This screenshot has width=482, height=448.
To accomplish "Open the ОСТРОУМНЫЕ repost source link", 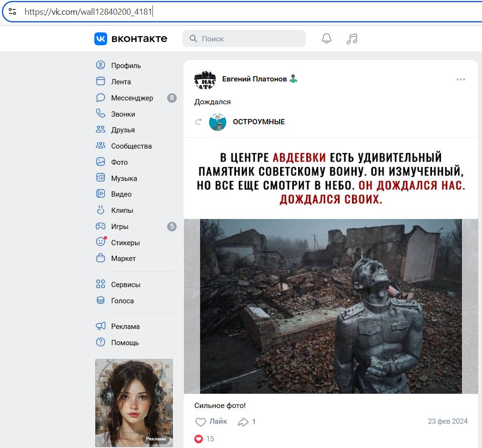I will pyautogui.click(x=259, y=122).
